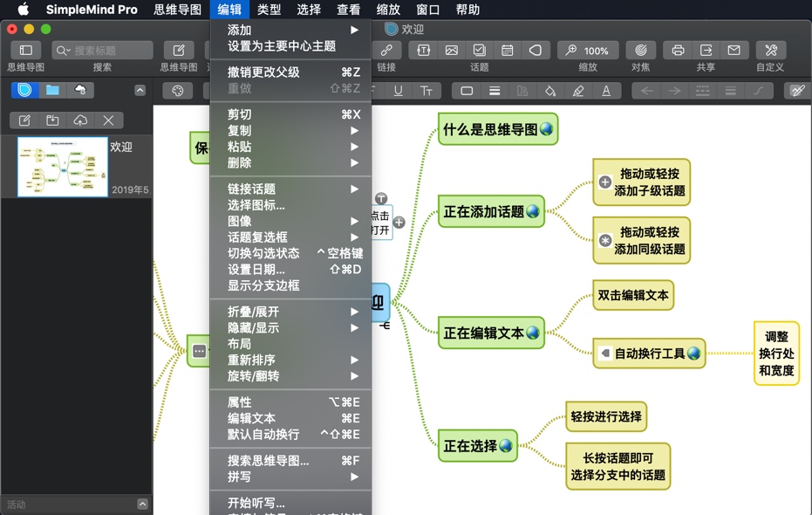Click the print icon

point(678,51)
